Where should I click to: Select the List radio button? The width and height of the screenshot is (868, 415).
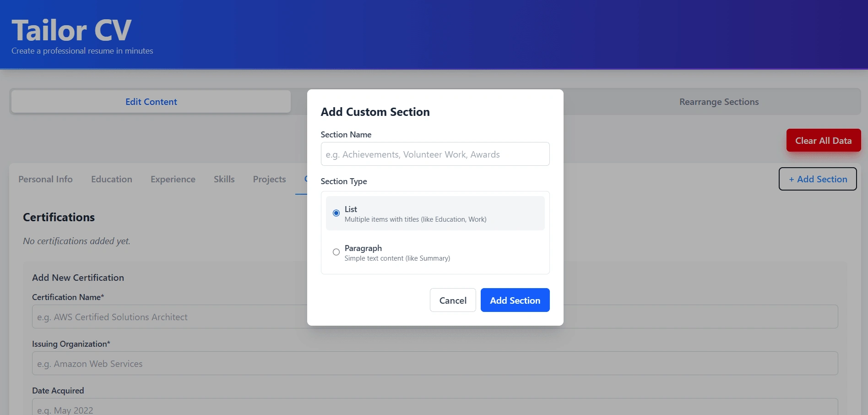point(336,213)
